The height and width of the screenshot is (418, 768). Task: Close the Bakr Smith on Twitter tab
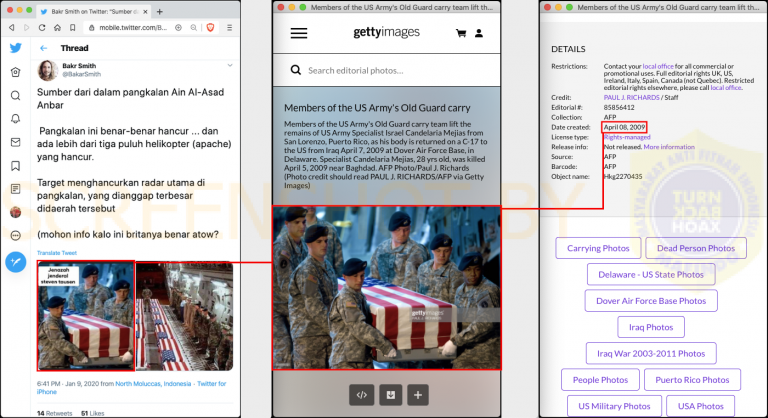pyautogui.click(x=145, y=11)
